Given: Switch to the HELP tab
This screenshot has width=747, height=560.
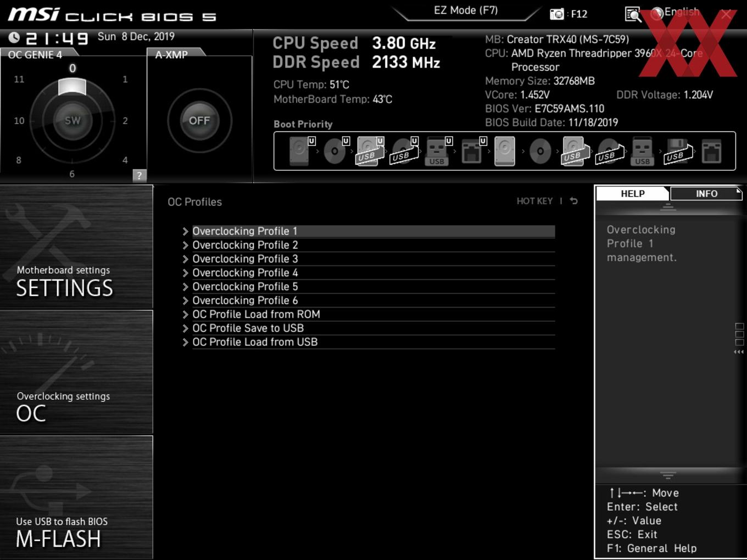Looking at the screenshot, I should (x=633, y=193).
